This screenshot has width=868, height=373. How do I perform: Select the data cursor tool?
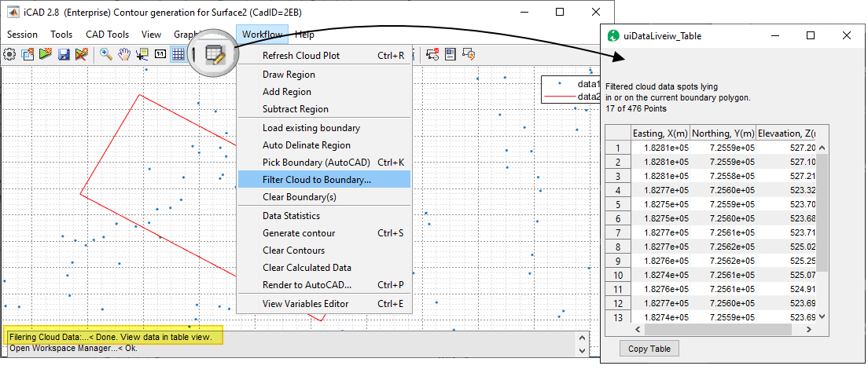(x=142, y=54)
